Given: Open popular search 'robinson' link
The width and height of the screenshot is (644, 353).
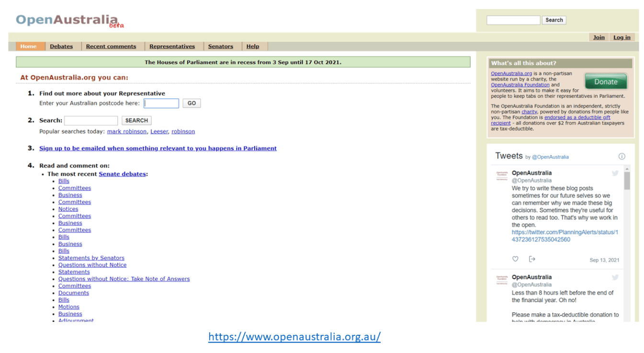Looking at the screenshot, I should [x=183, y=132].
